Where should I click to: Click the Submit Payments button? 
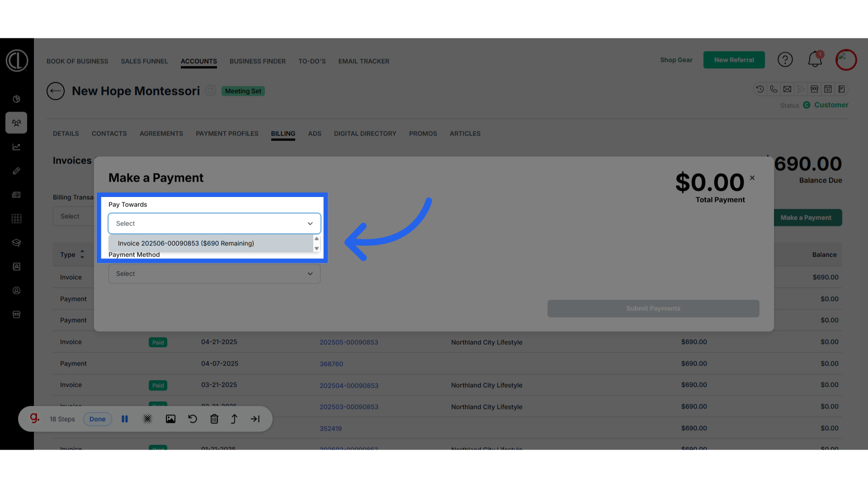click(x=653, y=308)
